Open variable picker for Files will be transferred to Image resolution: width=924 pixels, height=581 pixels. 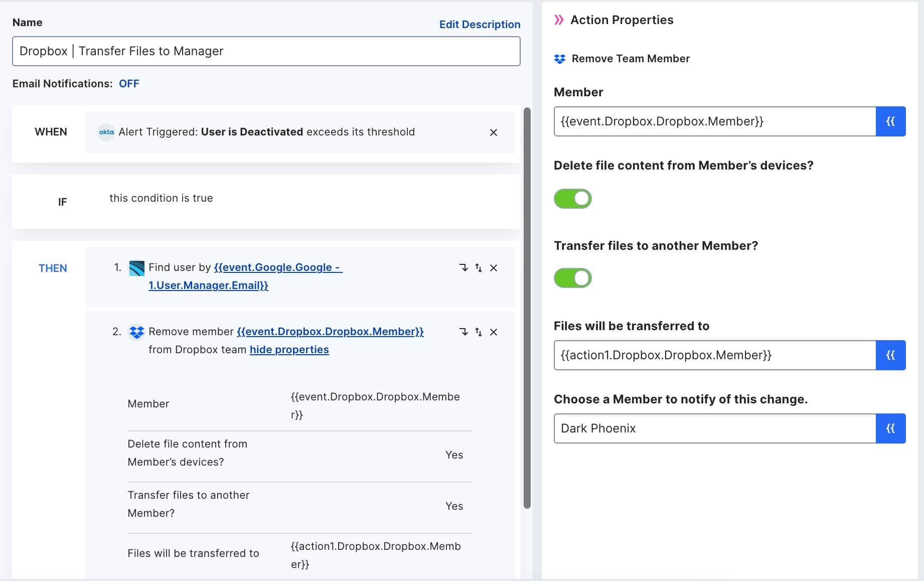890,355
